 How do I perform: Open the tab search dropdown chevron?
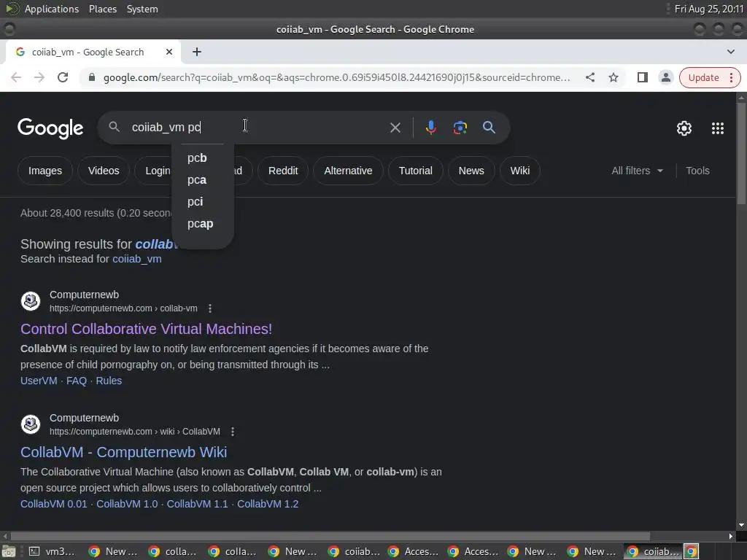730,52
